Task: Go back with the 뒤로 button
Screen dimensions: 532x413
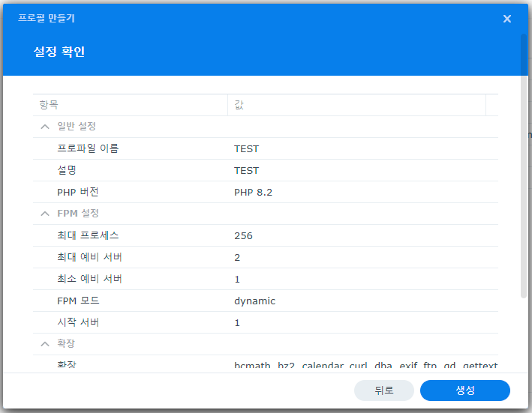Action: point(383,391)
